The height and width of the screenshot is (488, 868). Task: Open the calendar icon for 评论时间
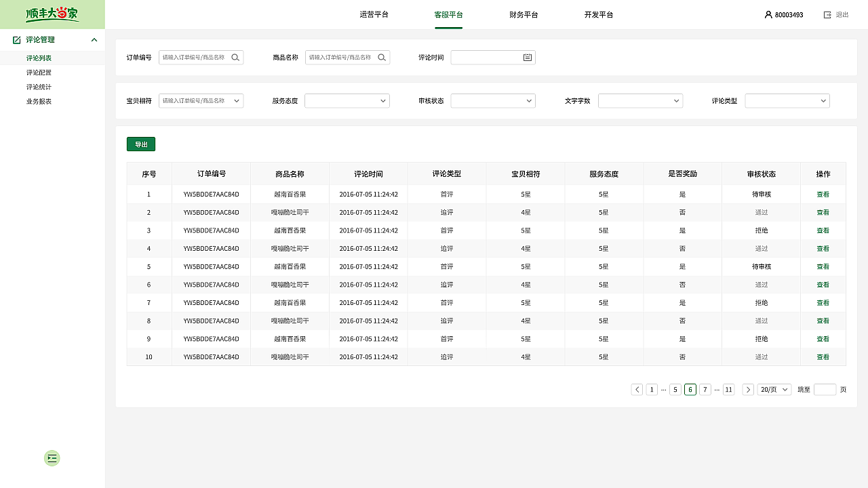tap(528, 58)
